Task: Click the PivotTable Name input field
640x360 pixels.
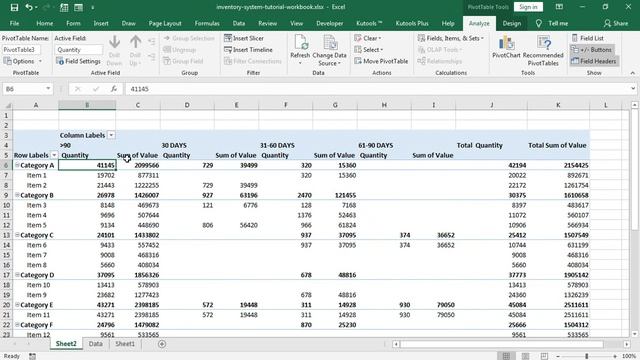Action: [x=21, y=50]
